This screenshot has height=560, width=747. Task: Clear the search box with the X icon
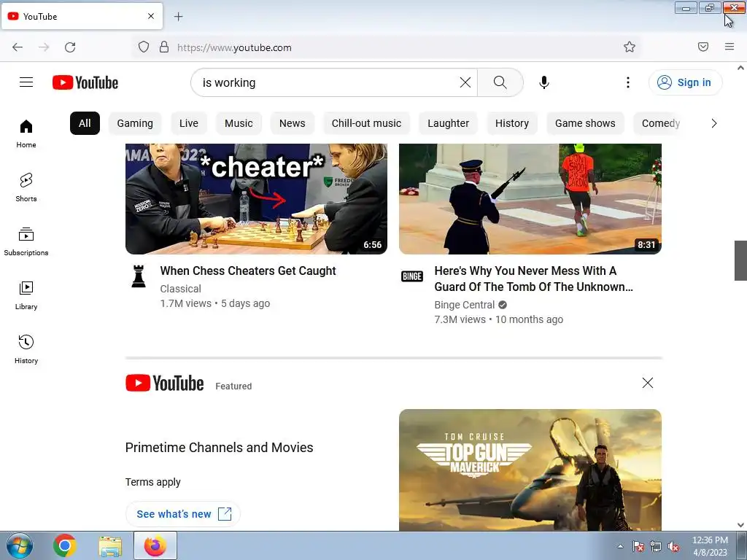pyautogui.click(x=465, y=82)
